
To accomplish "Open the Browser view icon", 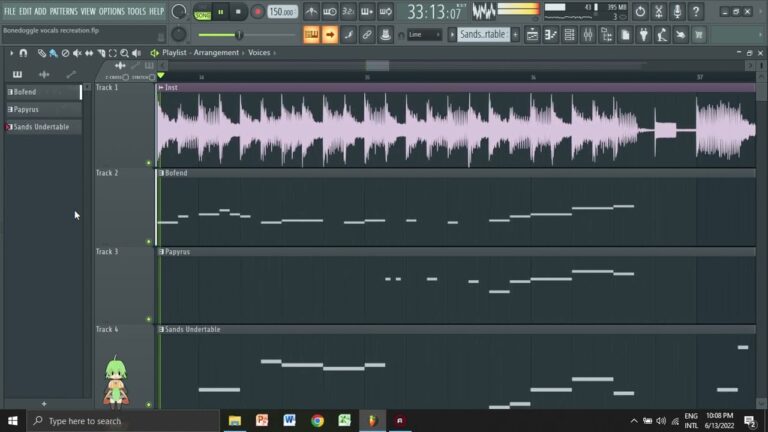I will (x=606, y=35).
